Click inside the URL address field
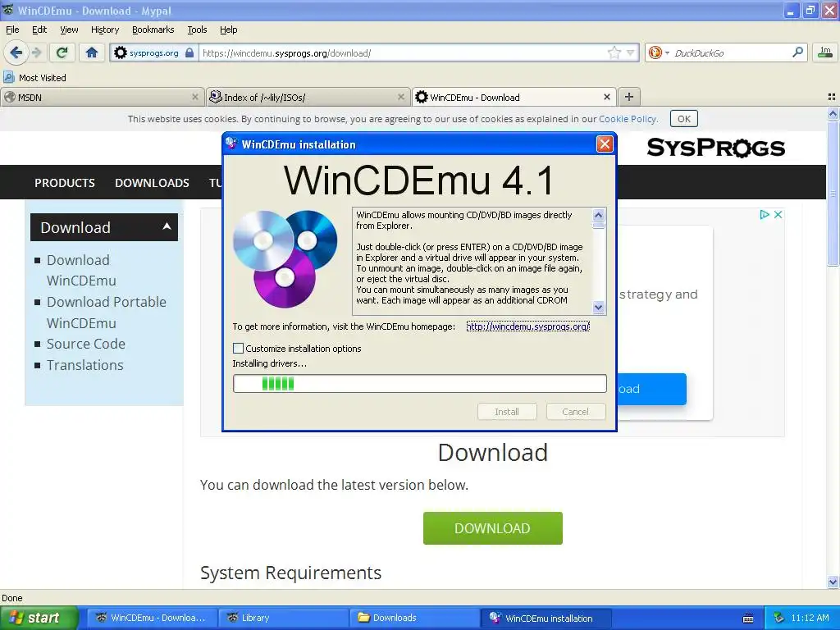The width and height of the screenshot is (840, 630). click(x=402, y=52)
